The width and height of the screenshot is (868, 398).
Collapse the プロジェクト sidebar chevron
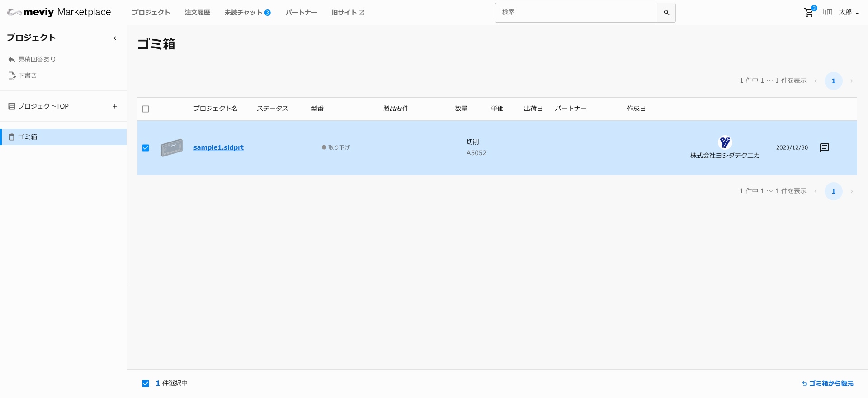pos(115,38)
